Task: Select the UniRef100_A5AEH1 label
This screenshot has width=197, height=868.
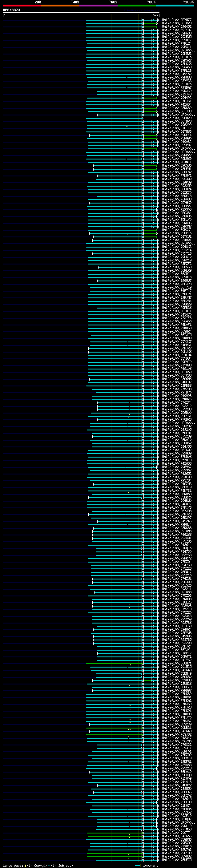Action: [x=177, y=433]
